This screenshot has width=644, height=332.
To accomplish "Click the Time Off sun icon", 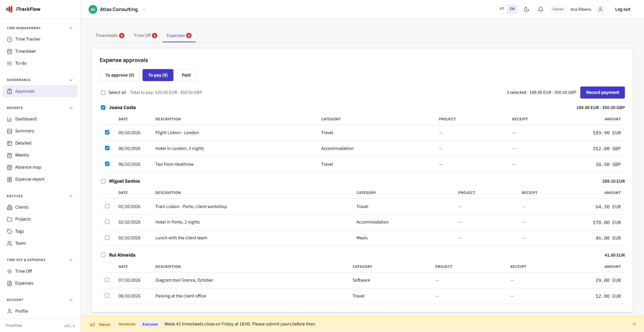I will (10, 272).
